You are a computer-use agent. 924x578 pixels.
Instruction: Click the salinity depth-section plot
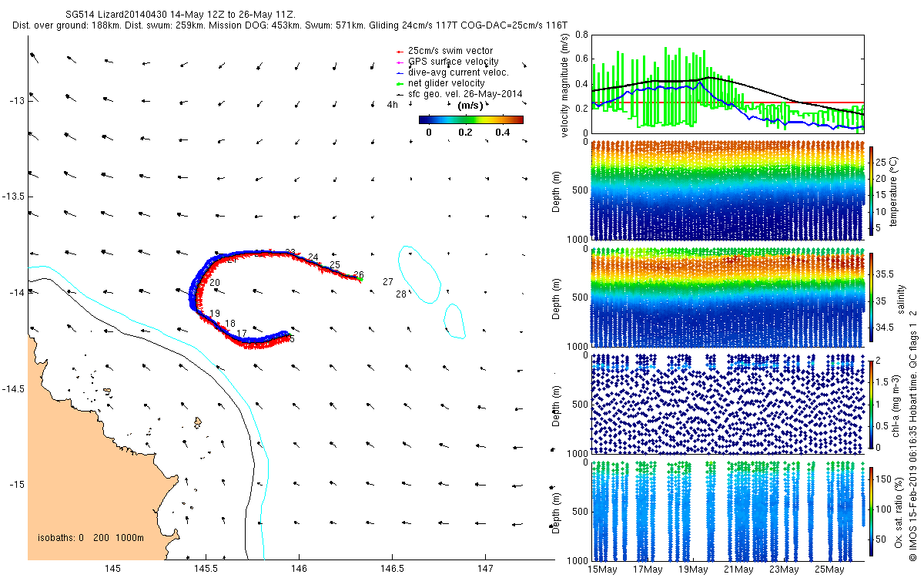click(x=727, y=297)
